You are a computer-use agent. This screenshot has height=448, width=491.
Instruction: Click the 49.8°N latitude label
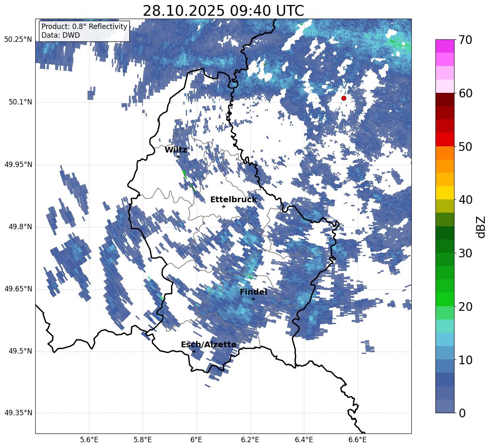click(x=21, y=227)
